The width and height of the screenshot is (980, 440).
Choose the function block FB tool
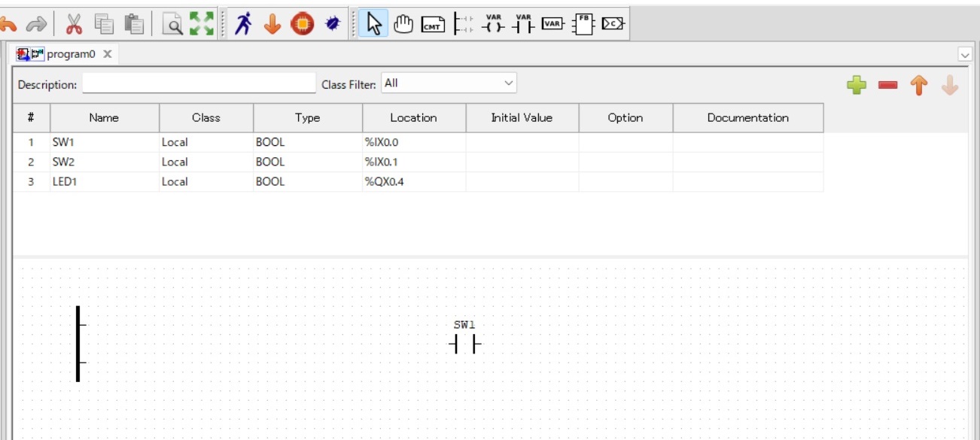click(583, 25)
